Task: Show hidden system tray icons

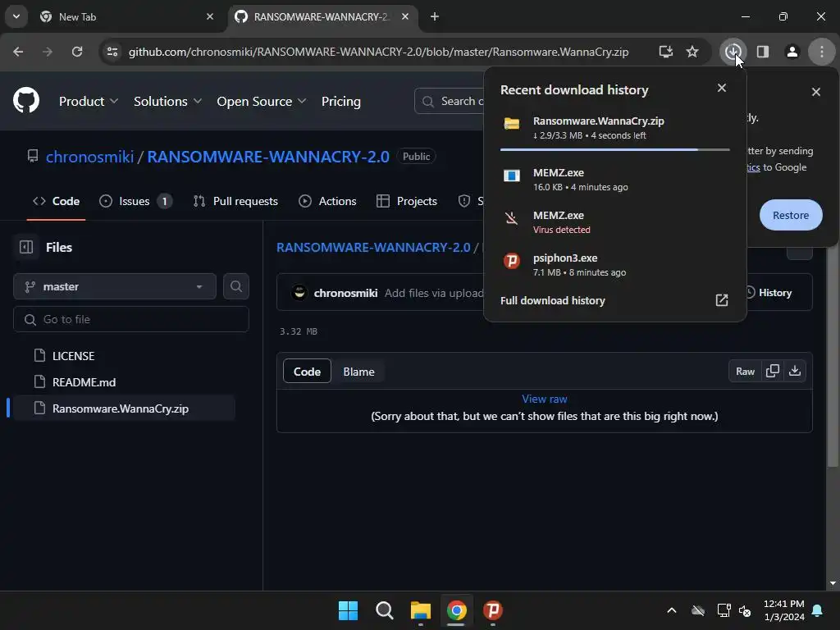Action: [671, 610]
